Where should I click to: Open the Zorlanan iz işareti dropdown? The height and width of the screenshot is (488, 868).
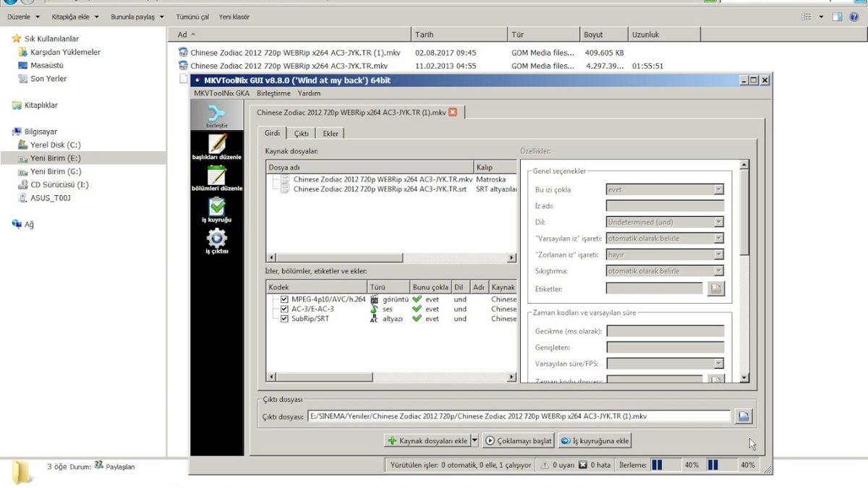(x=719, y=254)
